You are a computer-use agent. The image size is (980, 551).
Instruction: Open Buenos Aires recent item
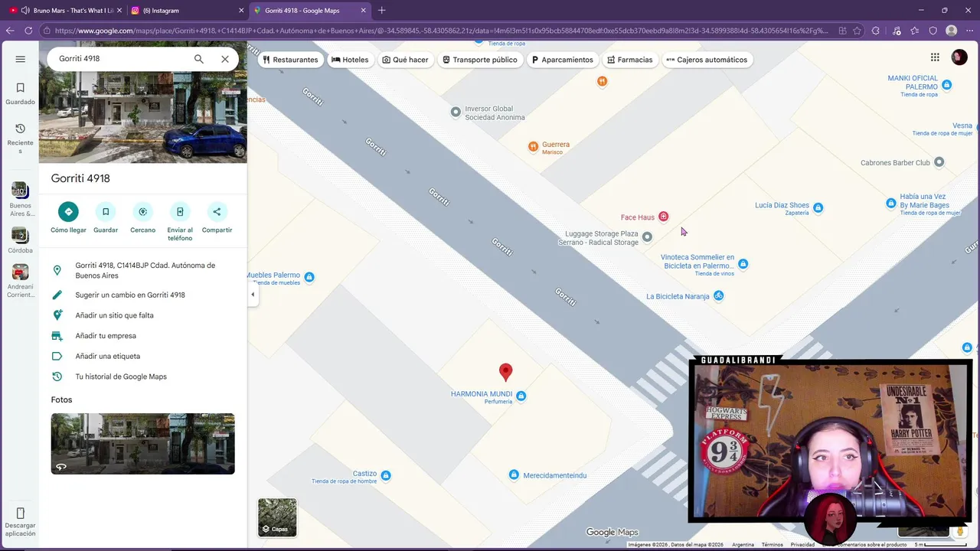pyautogui.click(x=21, y=200)
